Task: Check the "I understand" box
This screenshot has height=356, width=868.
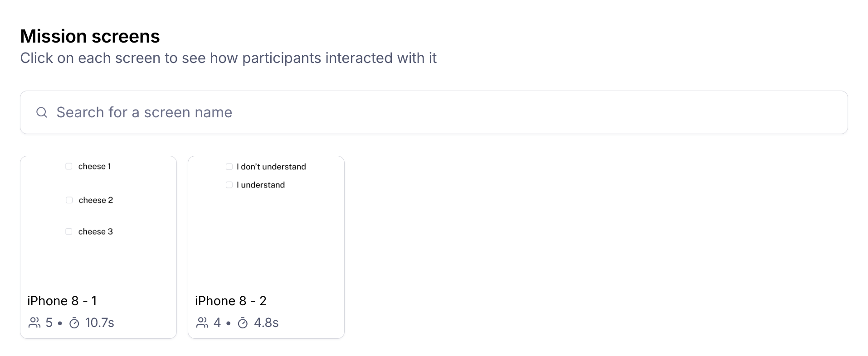Action: (229, 185)
